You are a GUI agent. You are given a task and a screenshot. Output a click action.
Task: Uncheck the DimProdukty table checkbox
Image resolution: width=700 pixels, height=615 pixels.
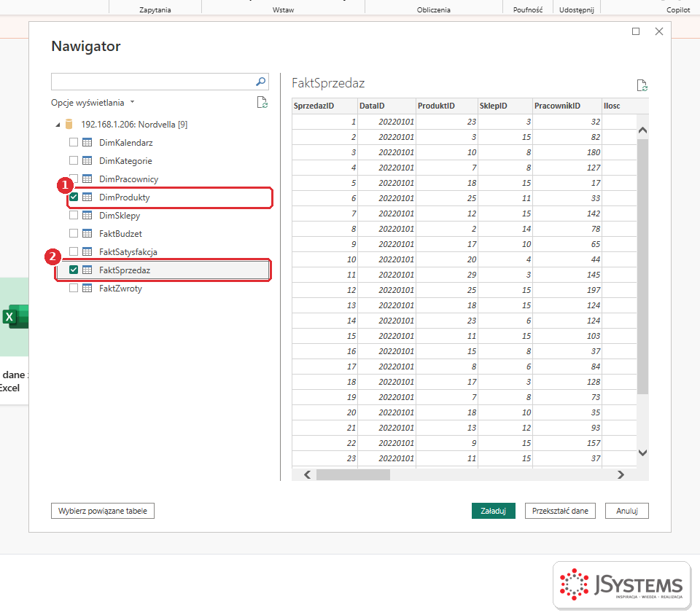click(74, 197)
